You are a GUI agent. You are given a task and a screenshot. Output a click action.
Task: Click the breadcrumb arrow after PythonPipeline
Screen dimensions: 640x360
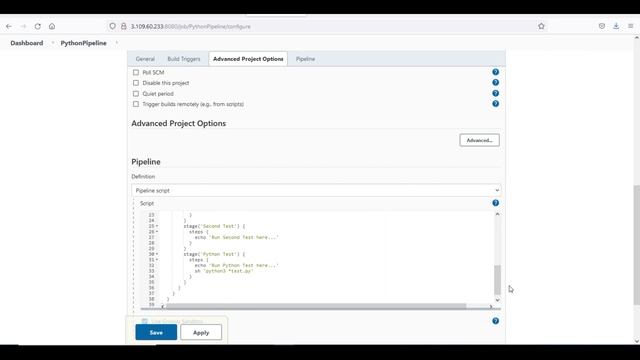tap(117, 42)
